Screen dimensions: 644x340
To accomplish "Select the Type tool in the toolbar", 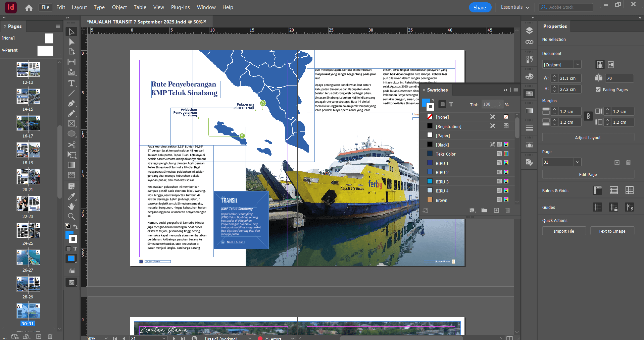I will tap(71, 83).
